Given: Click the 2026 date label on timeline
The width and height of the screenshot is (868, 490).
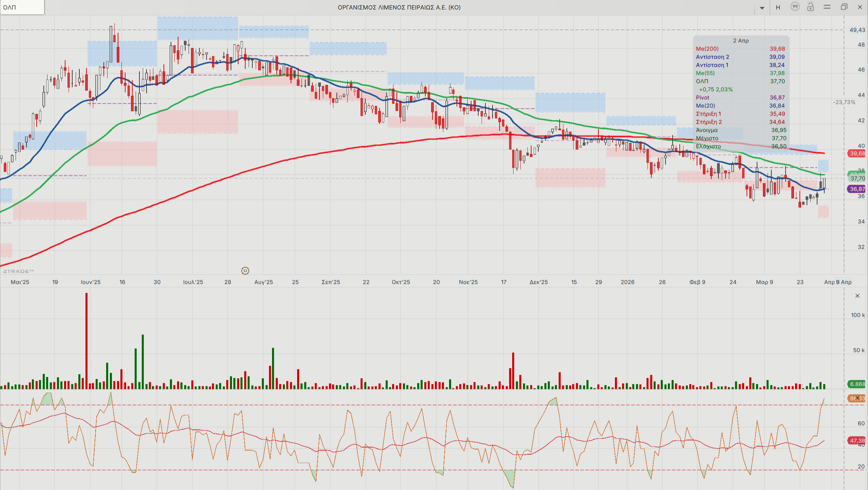Looking at the screenshot, I should tap(627, 282).
